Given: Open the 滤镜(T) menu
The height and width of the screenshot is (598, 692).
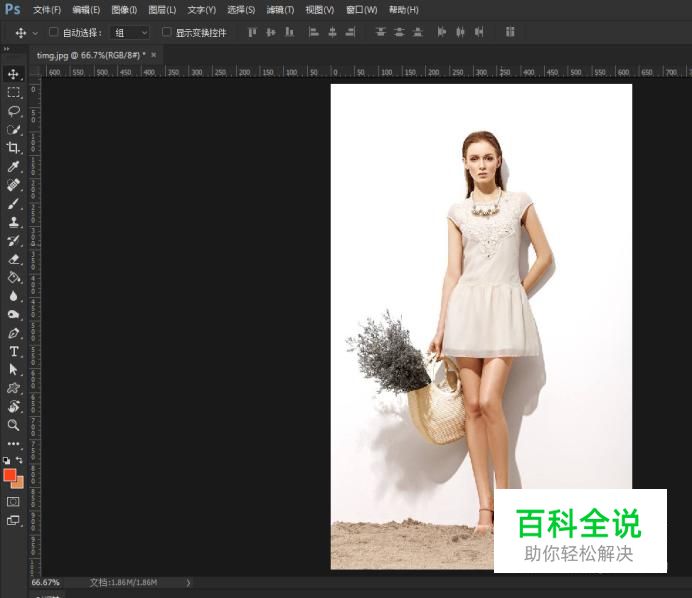Looking at the screenshot, I should tap(280, 10).
